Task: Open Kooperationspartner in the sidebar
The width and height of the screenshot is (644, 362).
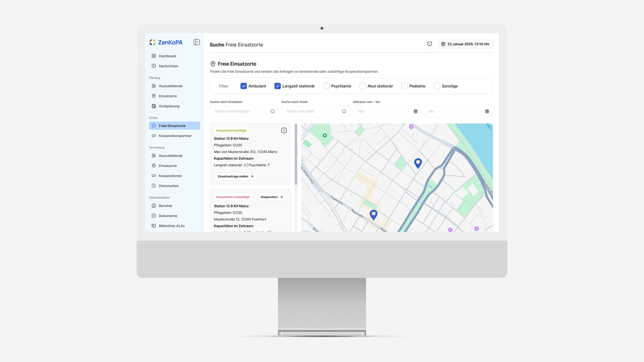Action: click(x=174, y=136)
